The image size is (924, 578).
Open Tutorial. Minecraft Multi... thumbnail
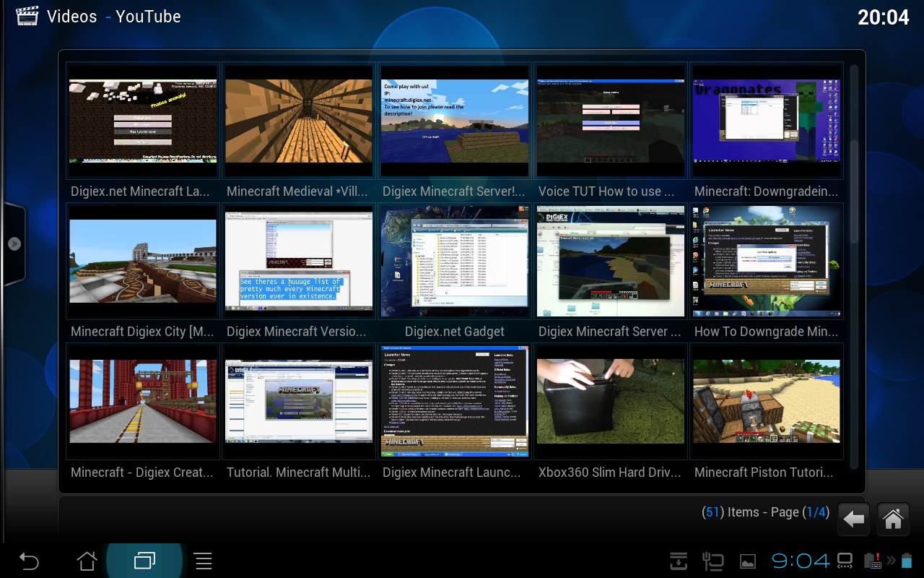point(299,401)
